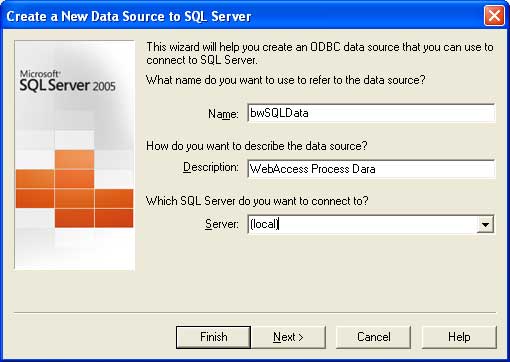This screenshot has width=510, height=362.
Task: Click the dialog title bar text
Action: pyautogui.click(x=129, y=16)
